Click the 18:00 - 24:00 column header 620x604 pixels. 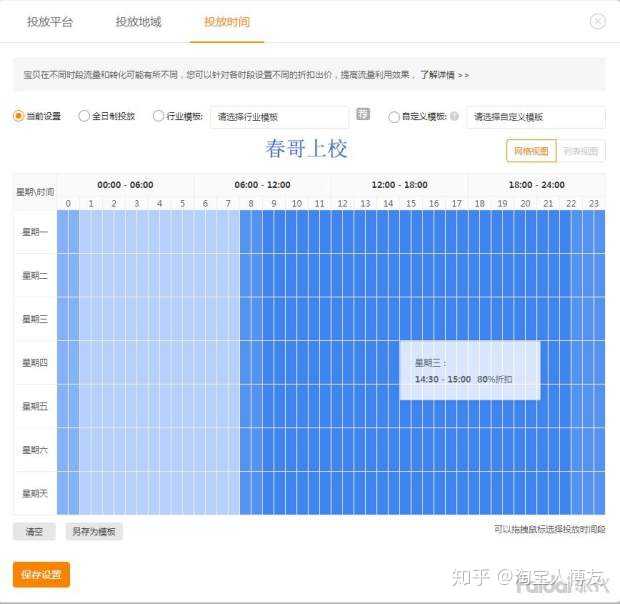pos(537,185)
